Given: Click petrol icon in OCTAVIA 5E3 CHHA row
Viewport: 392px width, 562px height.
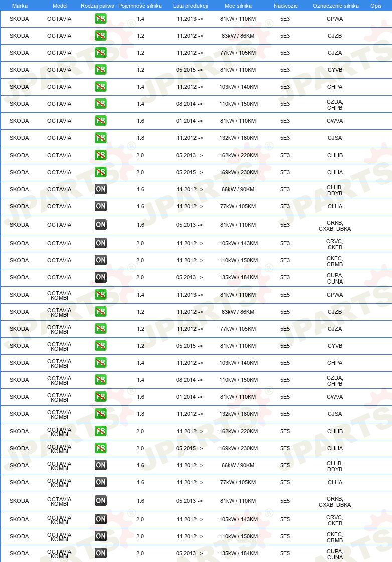Looking at the screenshot, I should pyautogui.click(x=101, y=172).
